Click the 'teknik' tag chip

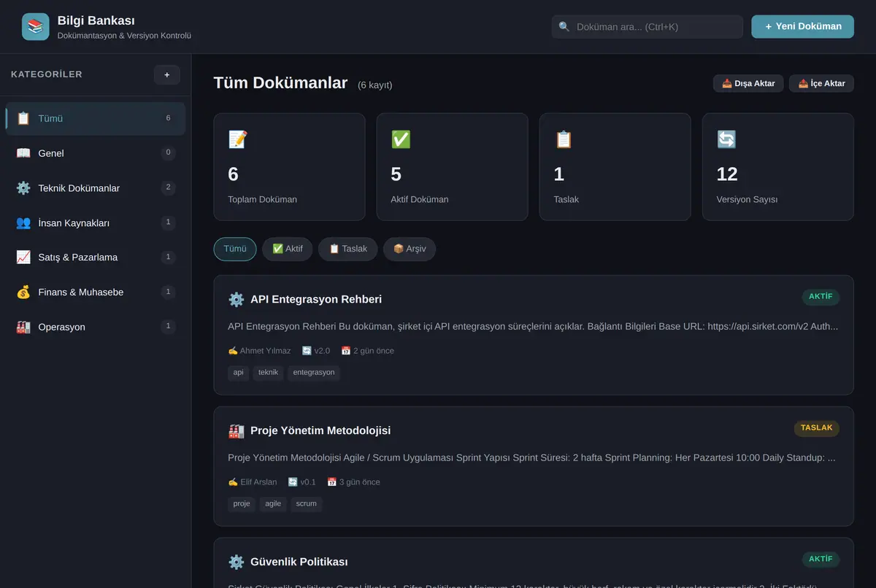click(268, 373)
